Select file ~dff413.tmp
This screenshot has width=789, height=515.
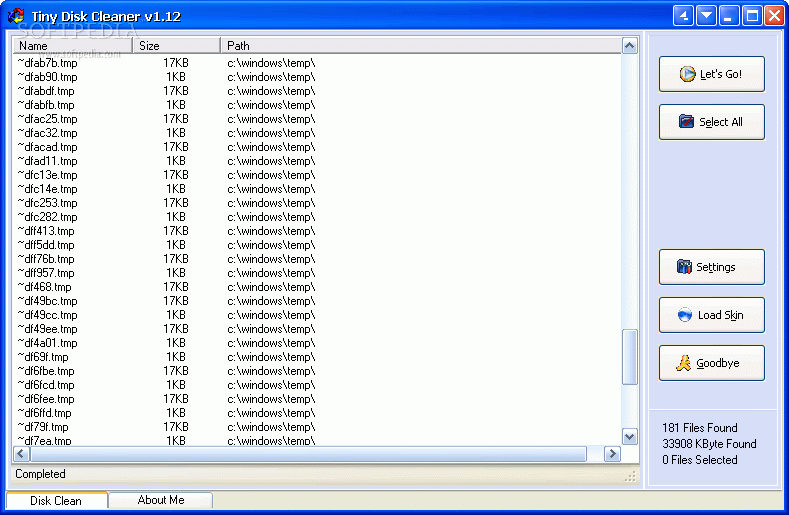(46, 231)
